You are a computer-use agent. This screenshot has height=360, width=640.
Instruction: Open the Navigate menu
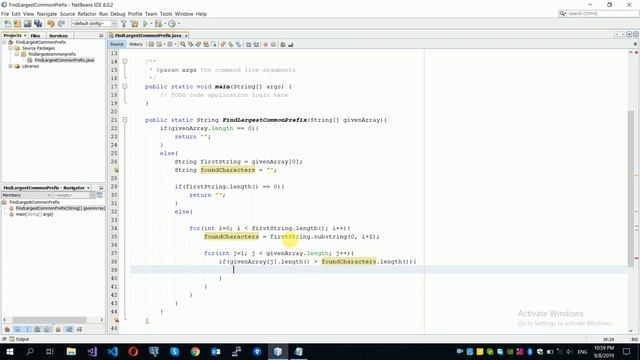click(x=47, y=14)
